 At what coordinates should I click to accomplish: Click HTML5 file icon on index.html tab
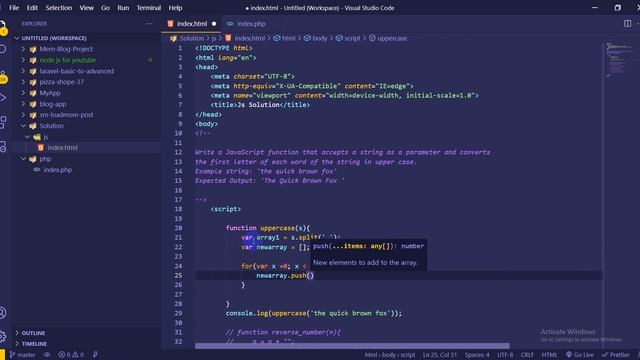coord(171,24)
